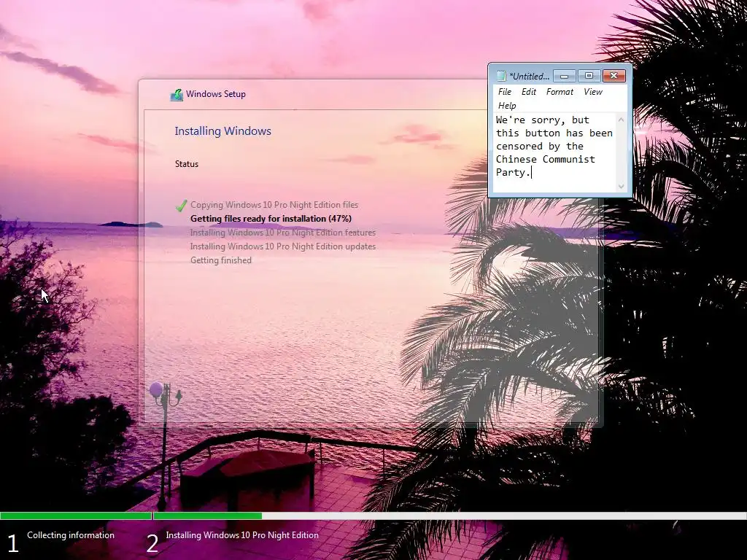Click "Copying Windows 10 Pro Night Edition files"

click(x=274, y=205)
